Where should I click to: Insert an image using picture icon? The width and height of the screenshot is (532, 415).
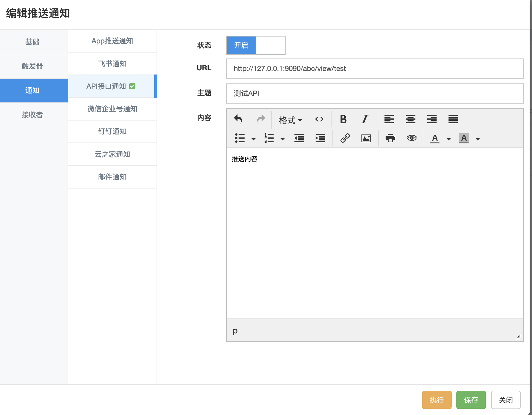366,138
